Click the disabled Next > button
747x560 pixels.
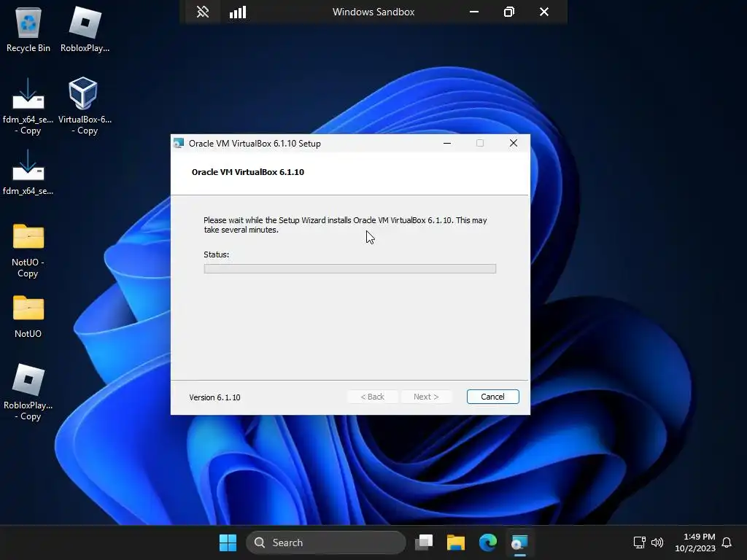pos(426,397)
